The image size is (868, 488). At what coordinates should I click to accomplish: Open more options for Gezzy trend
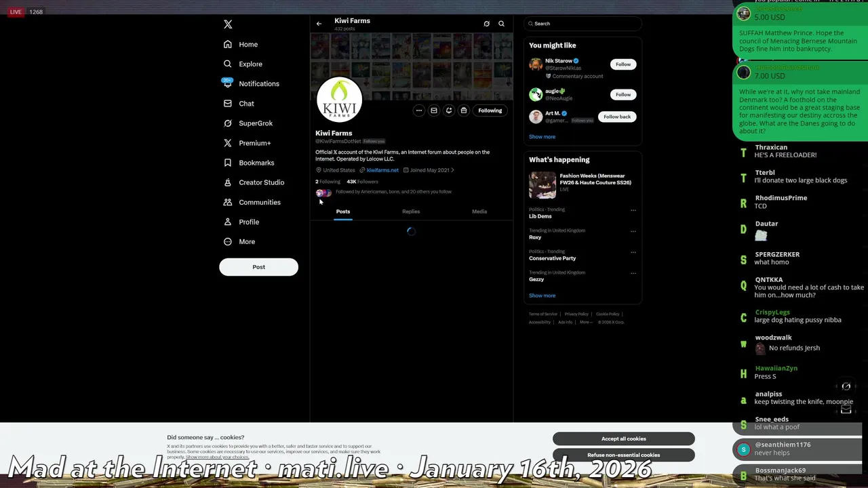click(x=633, y=273)
